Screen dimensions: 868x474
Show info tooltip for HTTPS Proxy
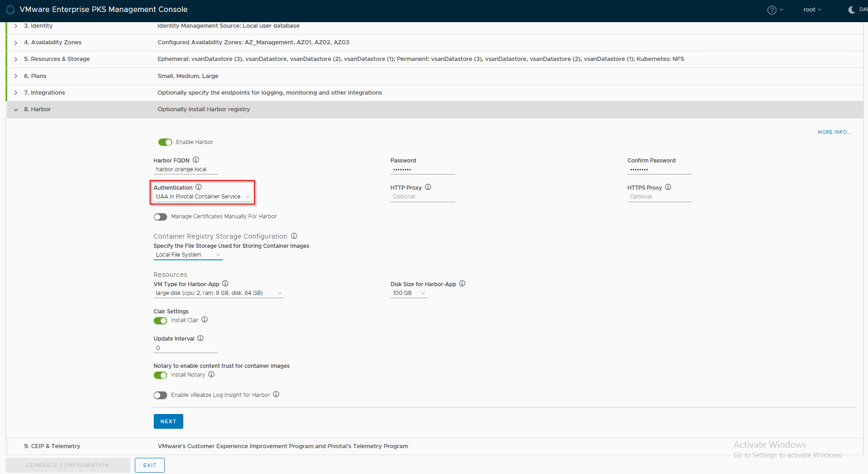[668, 187]
